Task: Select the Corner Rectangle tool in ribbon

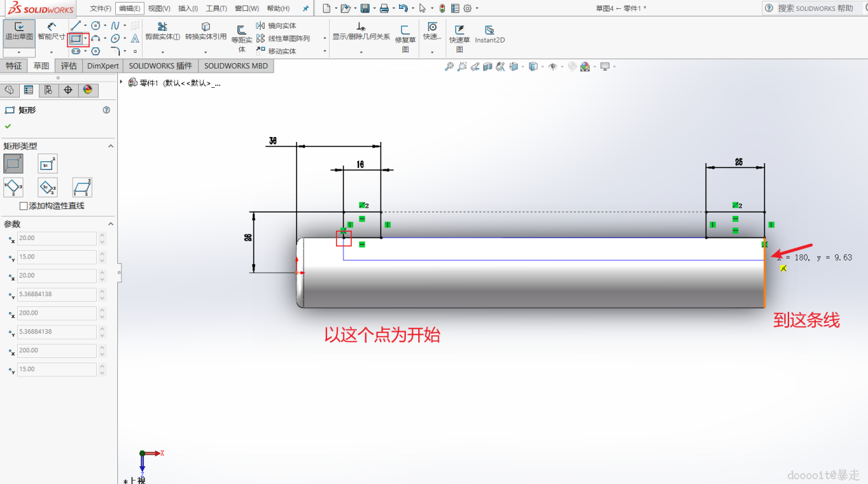Action: pos(75,39)
